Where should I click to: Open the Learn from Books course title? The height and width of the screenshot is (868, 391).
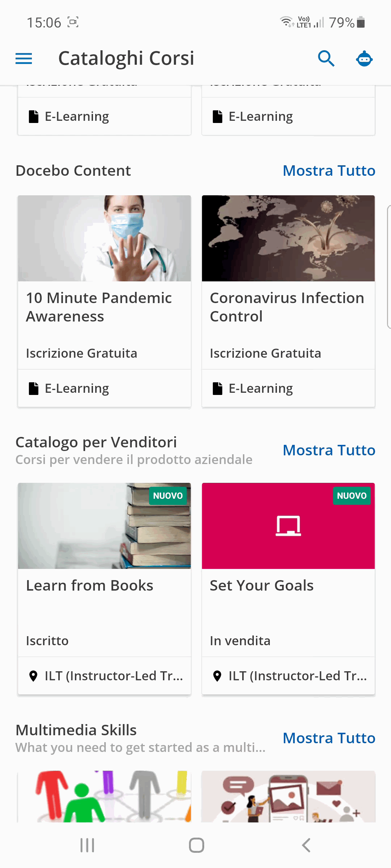pos(90,586)
